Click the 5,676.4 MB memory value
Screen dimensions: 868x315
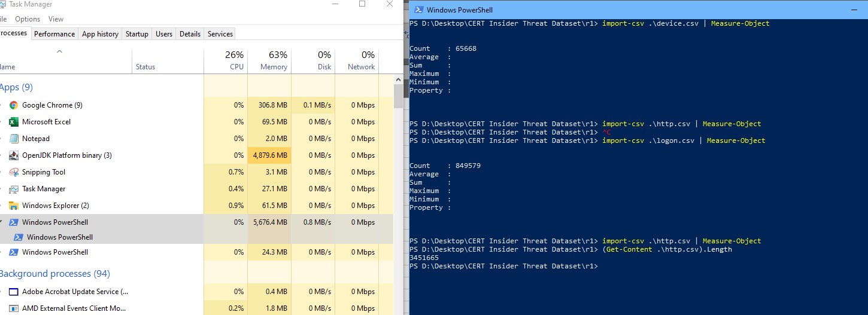coord(270,222)
